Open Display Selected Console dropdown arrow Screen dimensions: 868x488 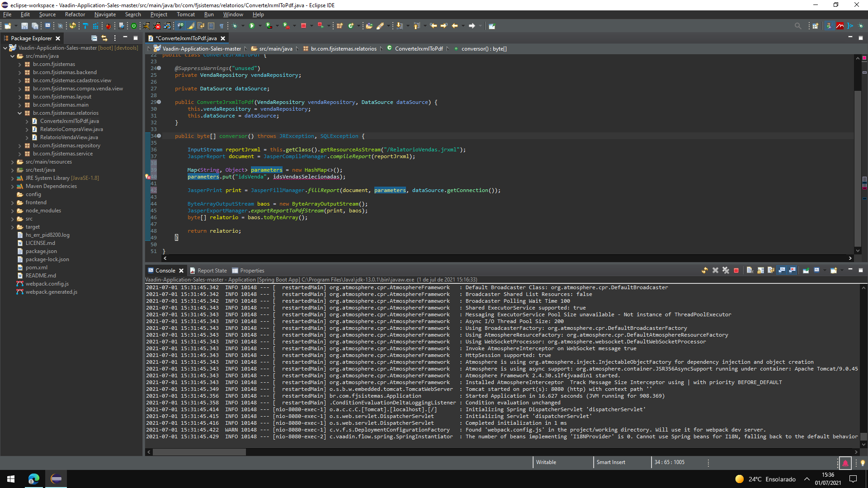pyautogui.click(x=826, y=270)
